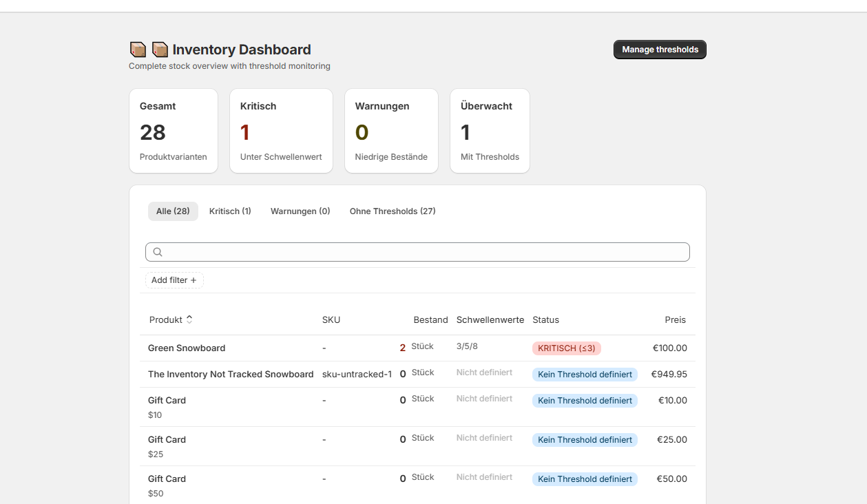Screen dimensions: 867x504
Task: Click the Manage thresholds button
Action: tap(660, 50)
